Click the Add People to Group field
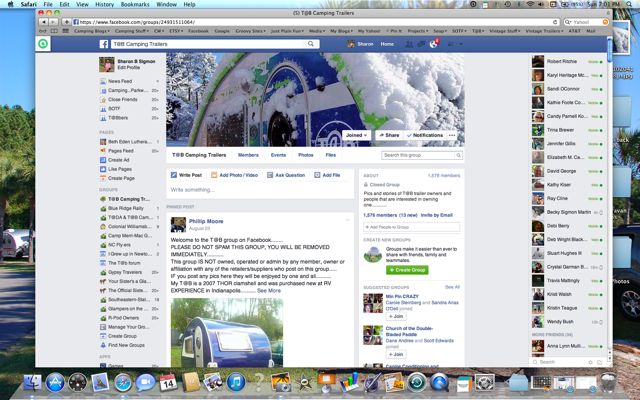640x400 pixels. click(411, 227)
